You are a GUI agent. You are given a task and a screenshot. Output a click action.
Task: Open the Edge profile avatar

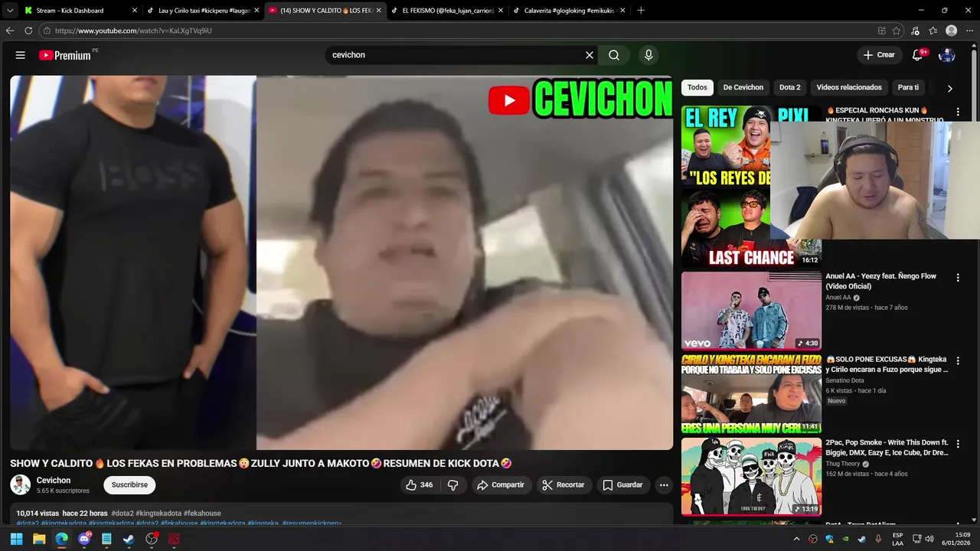(x=951, y=31)
